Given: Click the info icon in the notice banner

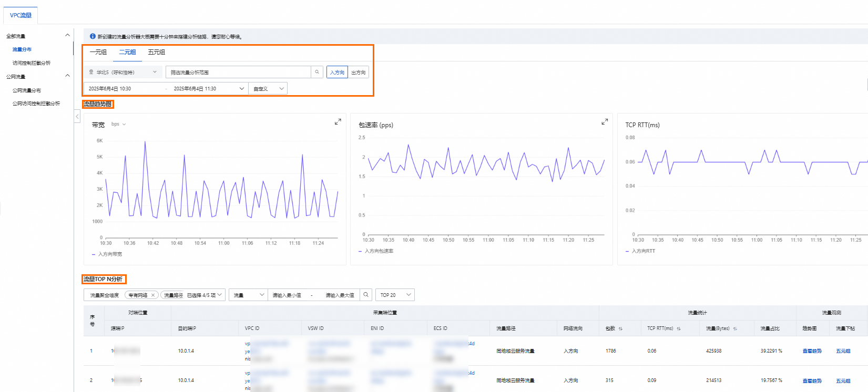Looking at the screenshot, I should [93, 36].
